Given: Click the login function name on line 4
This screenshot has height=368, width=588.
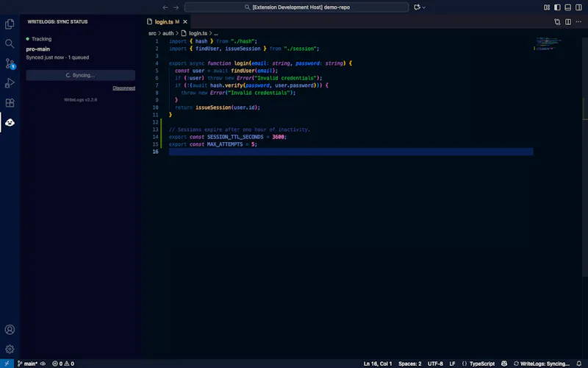Looking at the screenshot, I should (x=242, y=63).
